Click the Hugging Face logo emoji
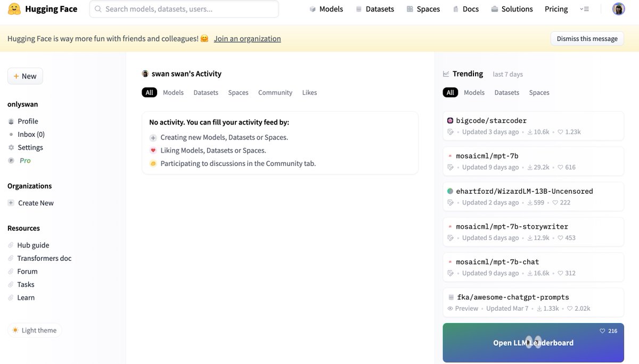The height and width of the screenshot is (364, 639). (x=14, y=9)
